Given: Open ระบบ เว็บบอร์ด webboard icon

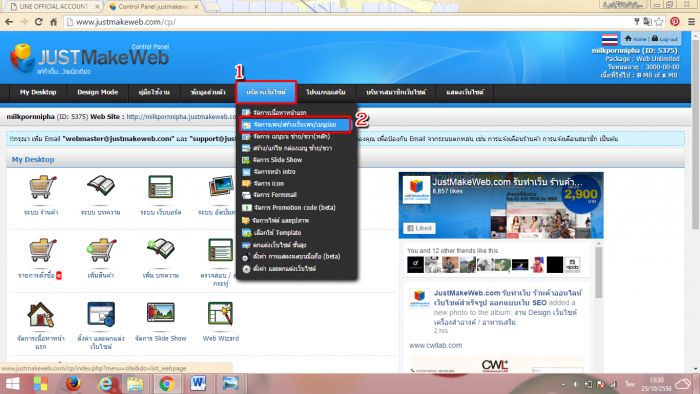Looking at the screenshot, I should coord(161,187).
